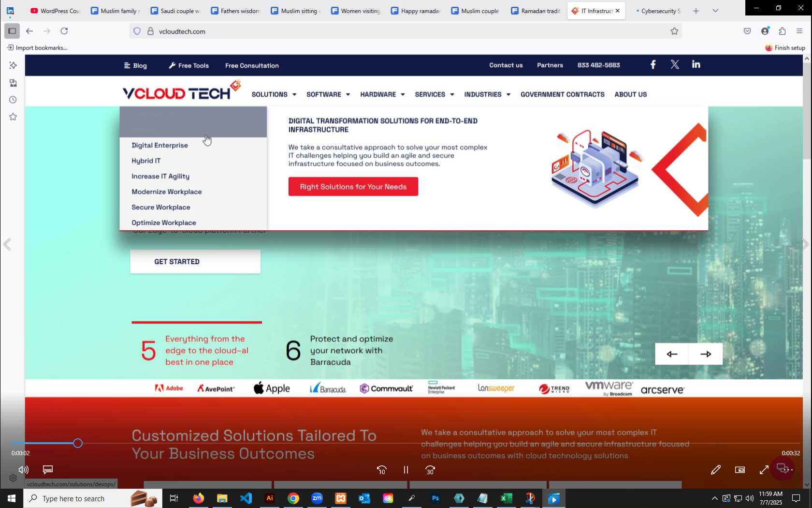Open Partners link in top bar
The image size is (812, 508).
550,65
